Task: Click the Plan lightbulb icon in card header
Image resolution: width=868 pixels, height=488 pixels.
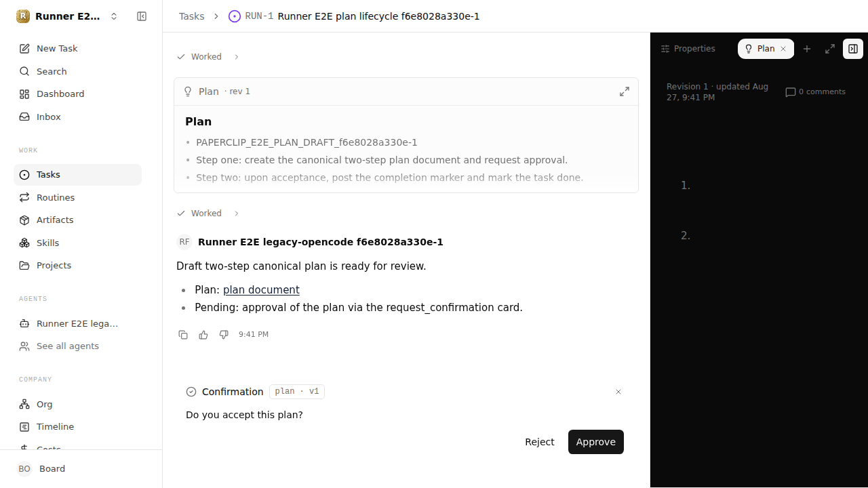Action: click(x=189, y=91)
